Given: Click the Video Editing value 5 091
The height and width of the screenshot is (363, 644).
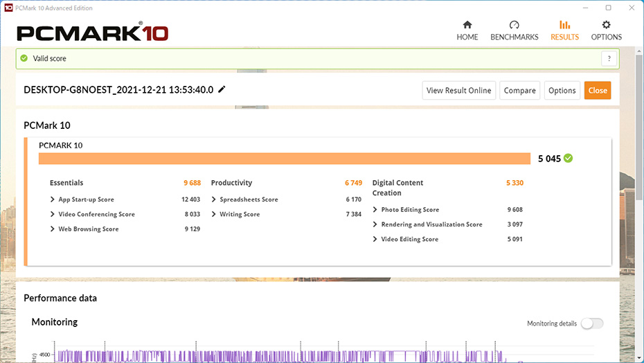Looking at the screenshot, I should pyautogui.click(x=515, y=239).
